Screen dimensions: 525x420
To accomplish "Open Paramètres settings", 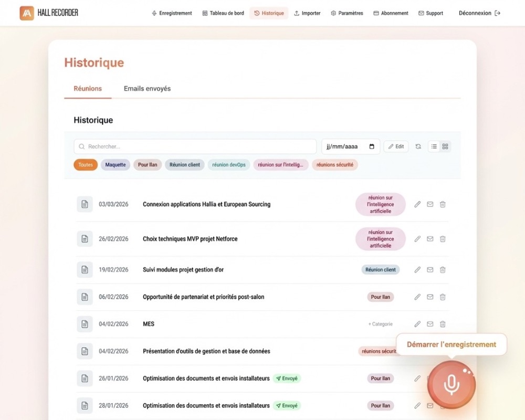I will tap(347, 13).
